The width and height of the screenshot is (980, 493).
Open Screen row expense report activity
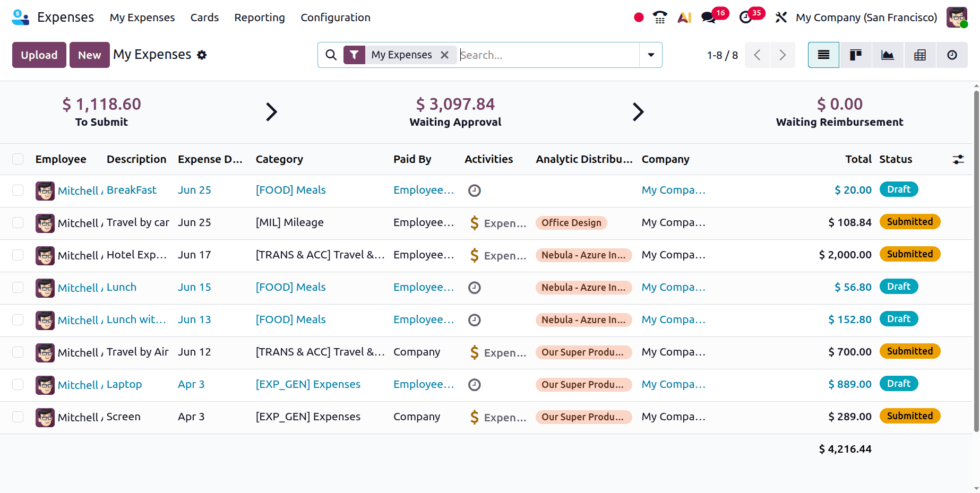498,417
